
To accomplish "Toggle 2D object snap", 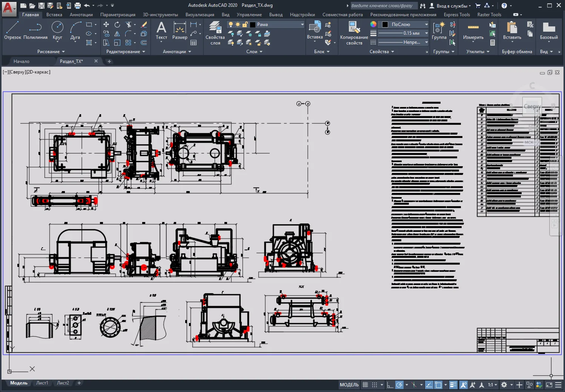I will 438,385.
